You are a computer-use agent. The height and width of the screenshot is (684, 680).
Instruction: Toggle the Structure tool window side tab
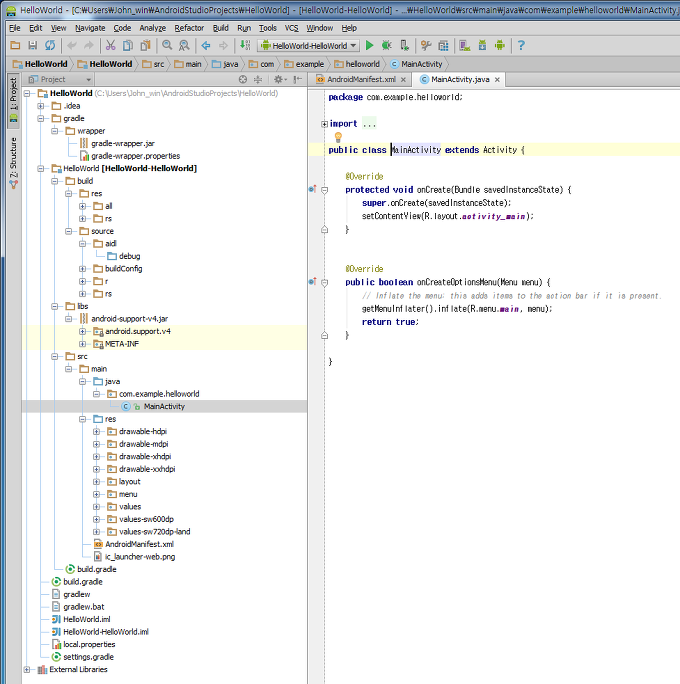click(x=13, y=163)
